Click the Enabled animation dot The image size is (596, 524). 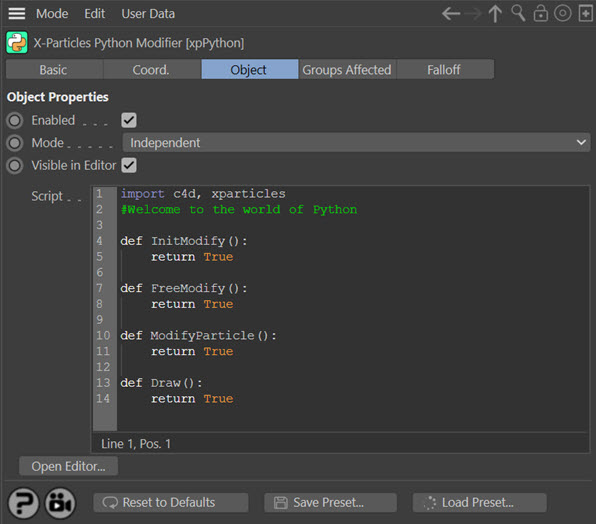[x=15, y=120]
